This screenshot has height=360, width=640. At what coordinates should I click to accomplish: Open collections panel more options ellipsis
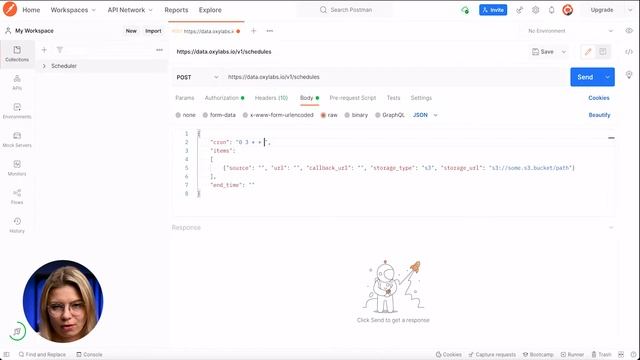tap(159, 50)
